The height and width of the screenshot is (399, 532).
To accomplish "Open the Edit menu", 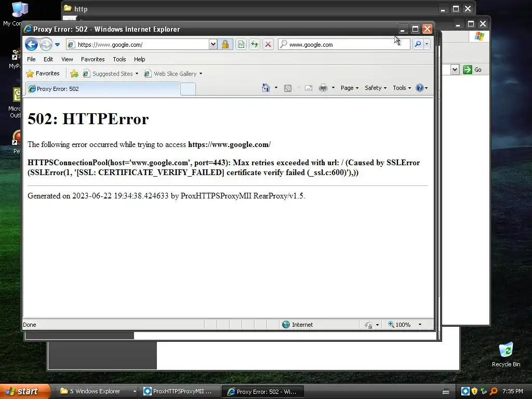I will click(48, 59).
